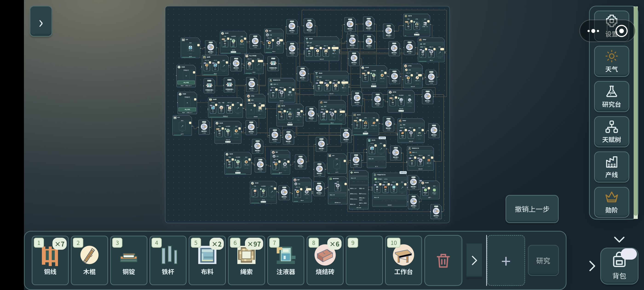Click 撤销上一步 undo button
The width and height of the screenshot is (644, 290).
click(532, 209)
